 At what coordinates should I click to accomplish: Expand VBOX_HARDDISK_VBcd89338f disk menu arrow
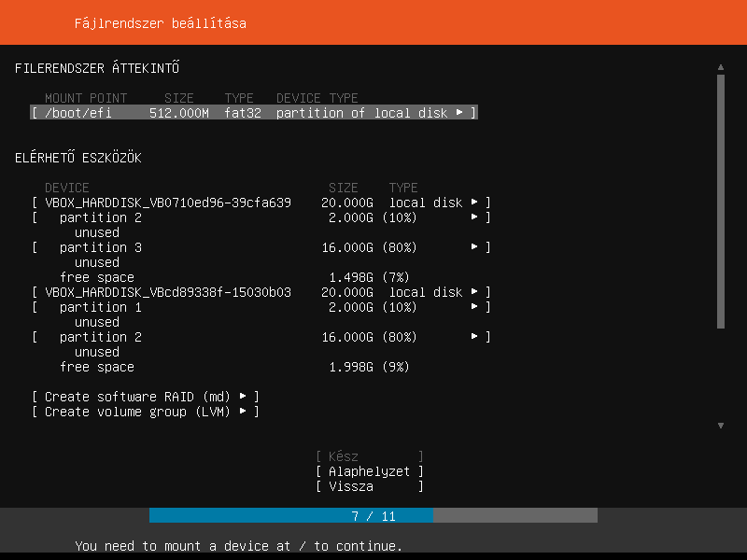click(474, 292)
